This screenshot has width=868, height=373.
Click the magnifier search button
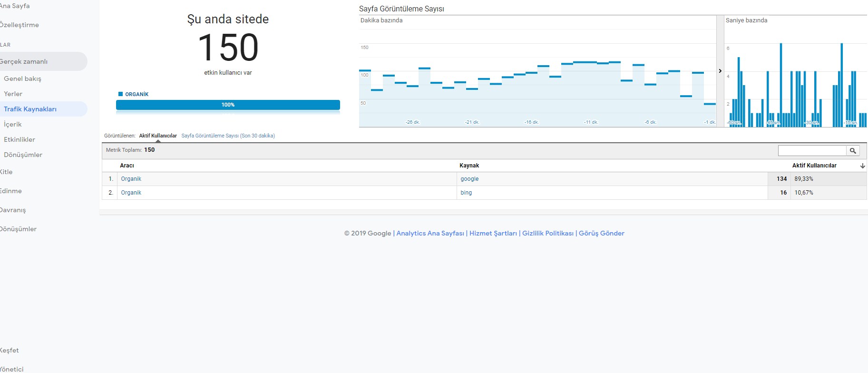tap(853, 151)
